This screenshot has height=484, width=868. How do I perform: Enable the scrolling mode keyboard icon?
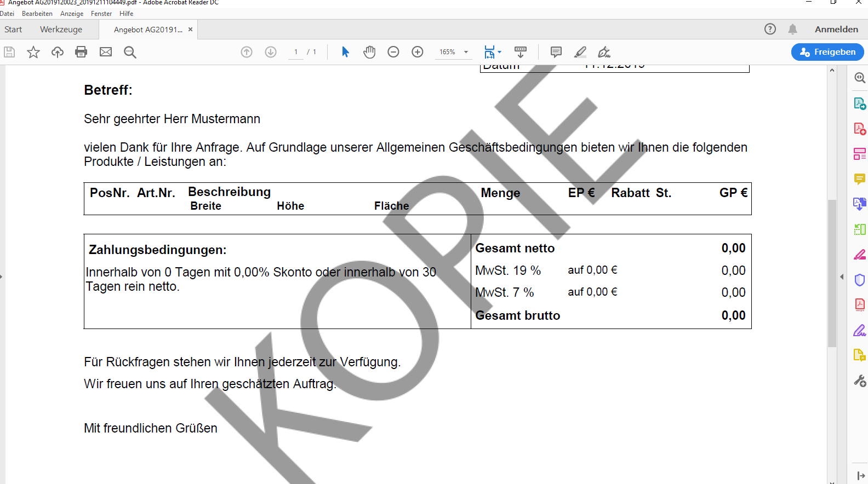521,52
